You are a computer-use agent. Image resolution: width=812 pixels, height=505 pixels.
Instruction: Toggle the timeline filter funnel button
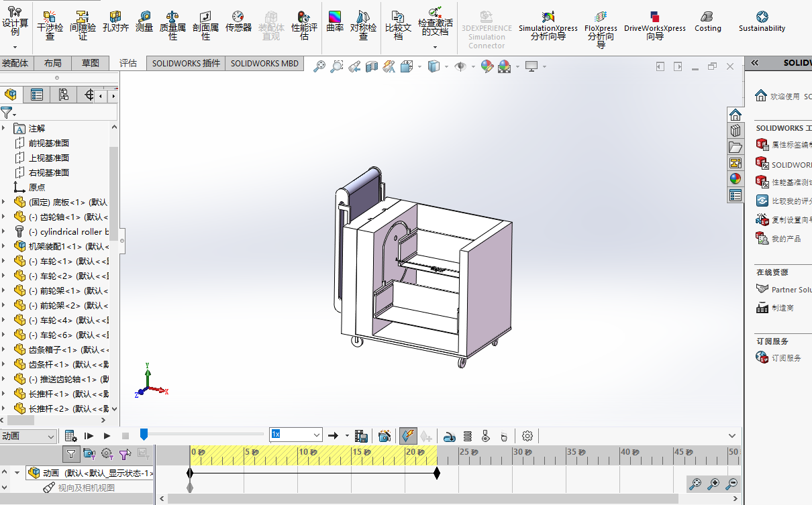pos(70,454)
